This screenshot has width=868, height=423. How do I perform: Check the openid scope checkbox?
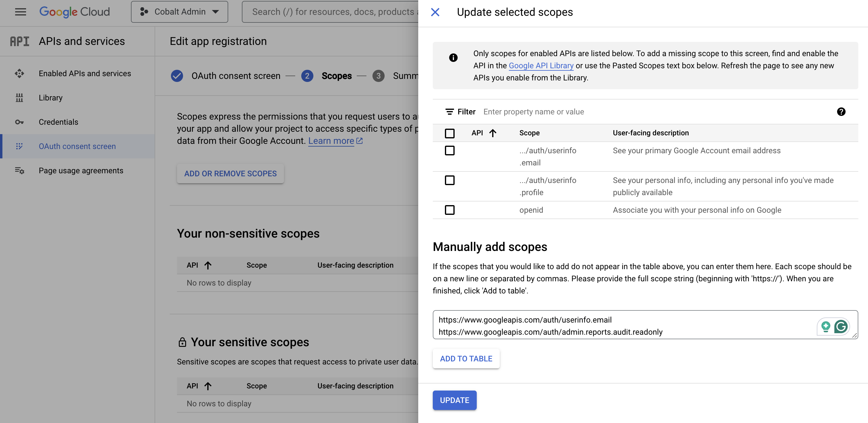click(449, 210)
